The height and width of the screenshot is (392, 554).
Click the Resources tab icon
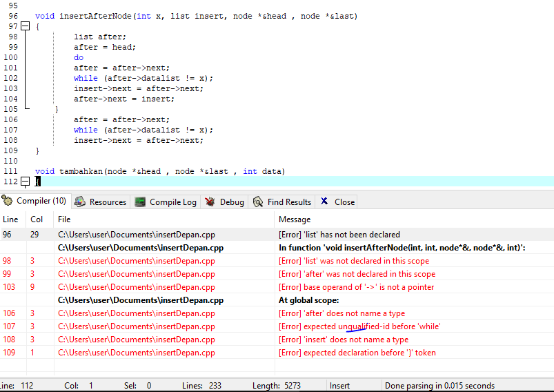(x=80, y=202)
